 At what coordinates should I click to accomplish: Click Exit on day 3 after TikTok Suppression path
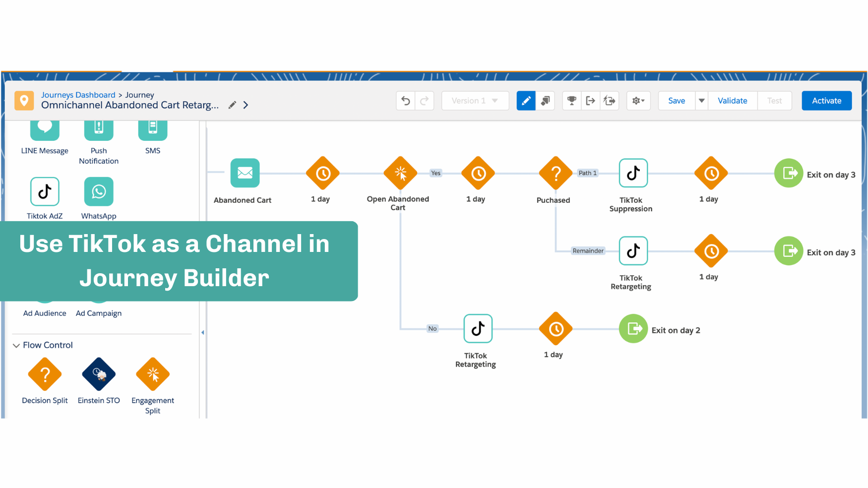coord(789,173)
